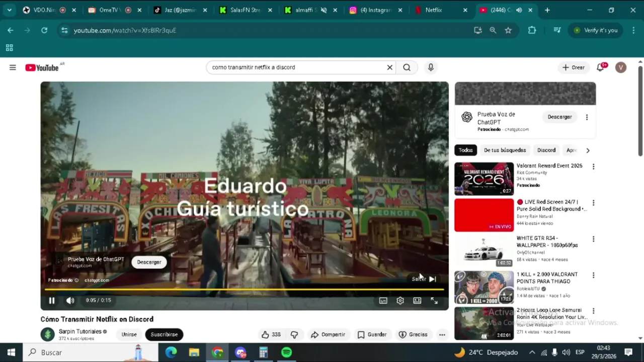Go back in browser history

(10, 30)
